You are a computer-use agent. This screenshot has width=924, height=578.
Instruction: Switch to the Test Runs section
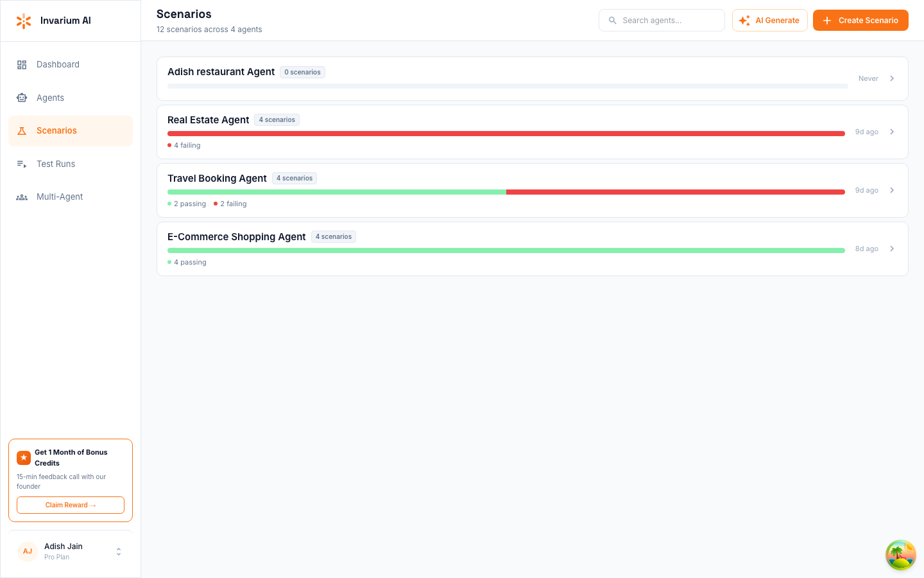coord(56,164)
